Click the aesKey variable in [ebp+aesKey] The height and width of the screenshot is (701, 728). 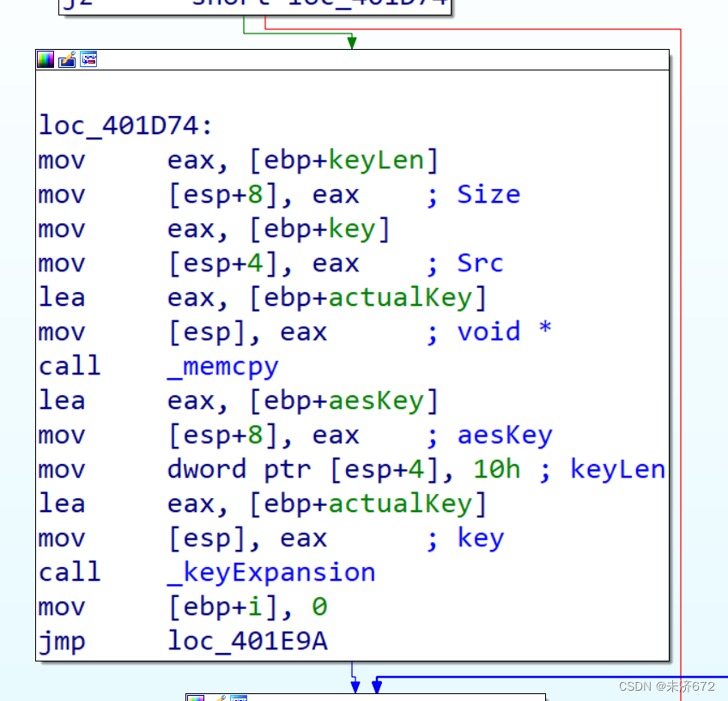[x=376, y=401]
